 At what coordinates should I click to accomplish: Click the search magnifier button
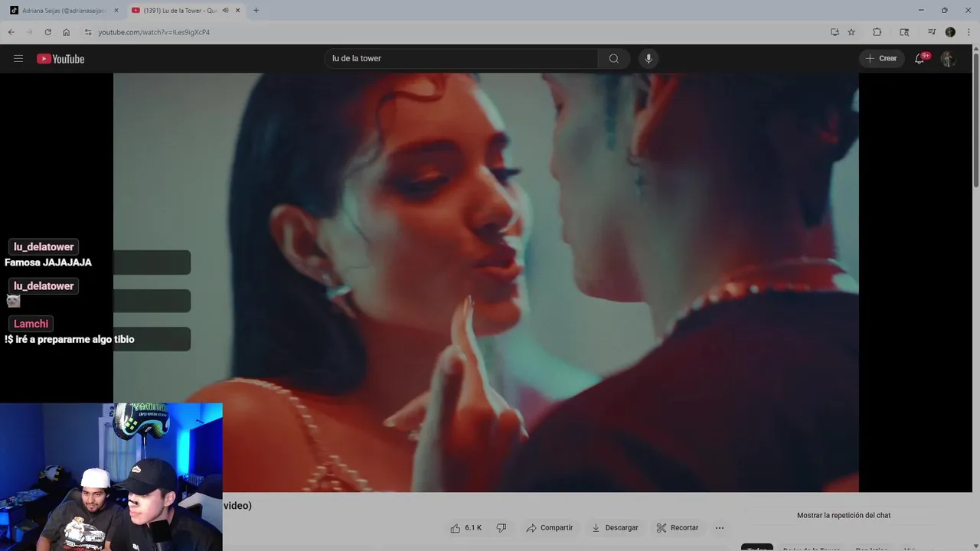[x=614, y=59]
